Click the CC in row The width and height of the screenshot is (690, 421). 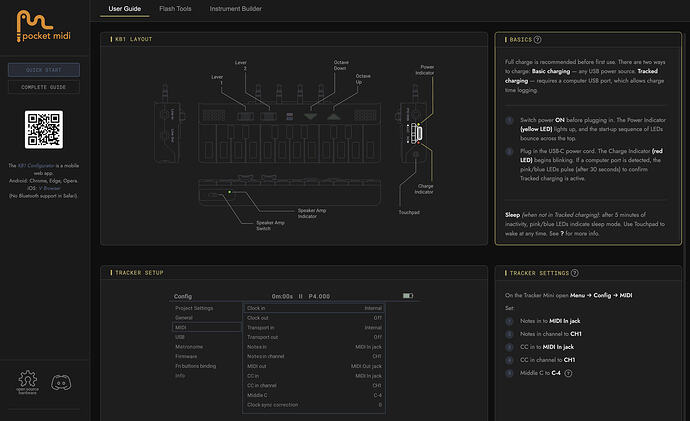(x=314, y=376)
